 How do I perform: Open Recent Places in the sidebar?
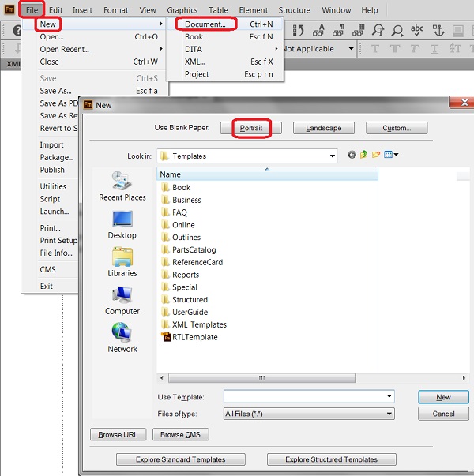tap(122, 186)
